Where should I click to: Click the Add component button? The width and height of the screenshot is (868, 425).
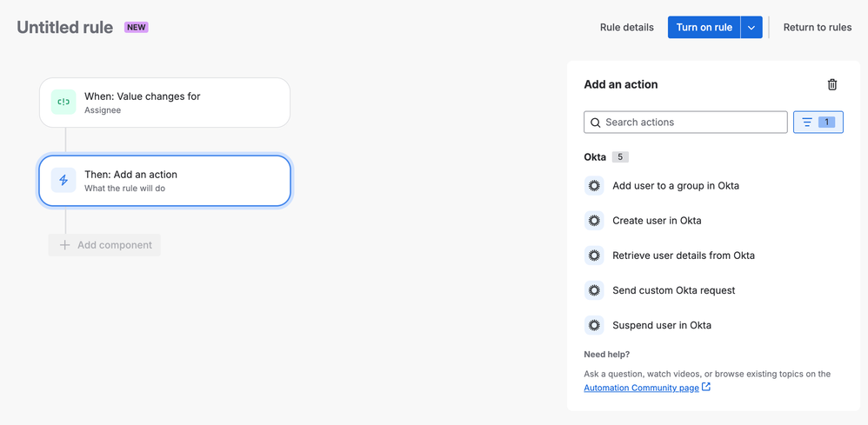105,245
